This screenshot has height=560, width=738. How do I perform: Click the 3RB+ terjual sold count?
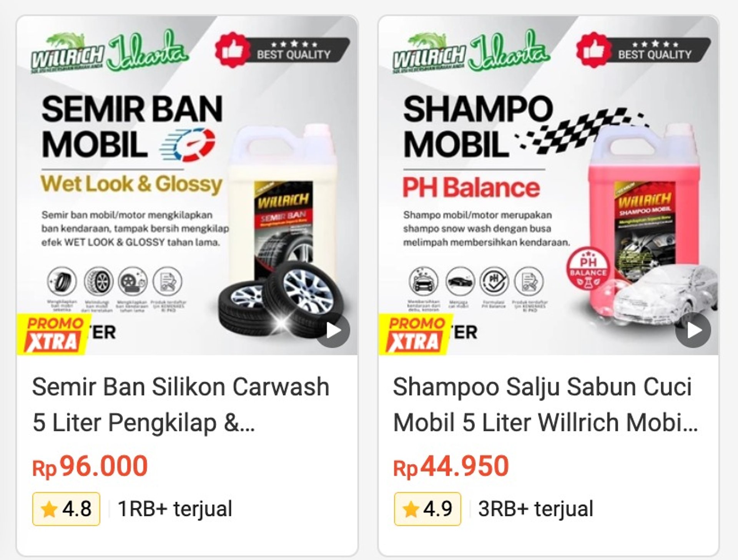tap(536, 509)
